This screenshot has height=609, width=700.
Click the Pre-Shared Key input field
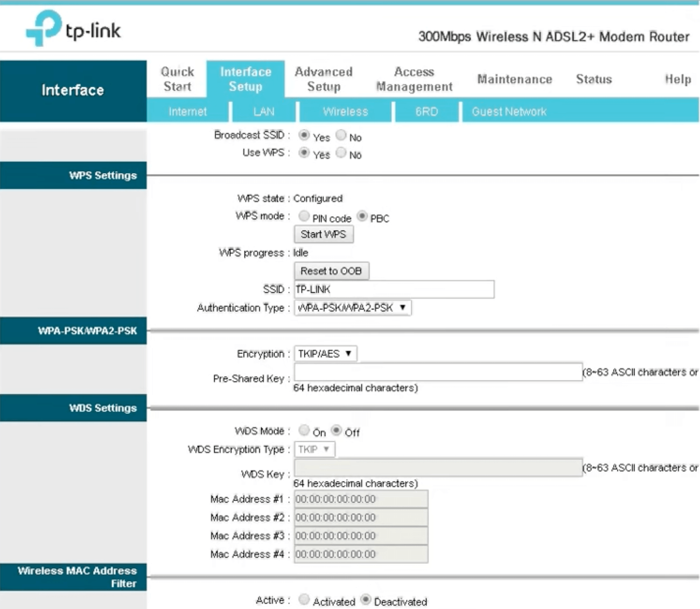click(438, 372)
